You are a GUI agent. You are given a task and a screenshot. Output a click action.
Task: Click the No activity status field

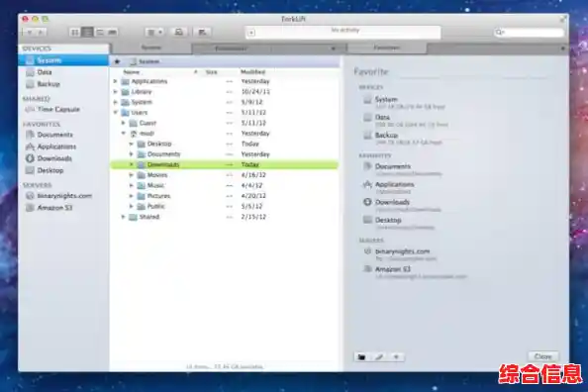343,33
